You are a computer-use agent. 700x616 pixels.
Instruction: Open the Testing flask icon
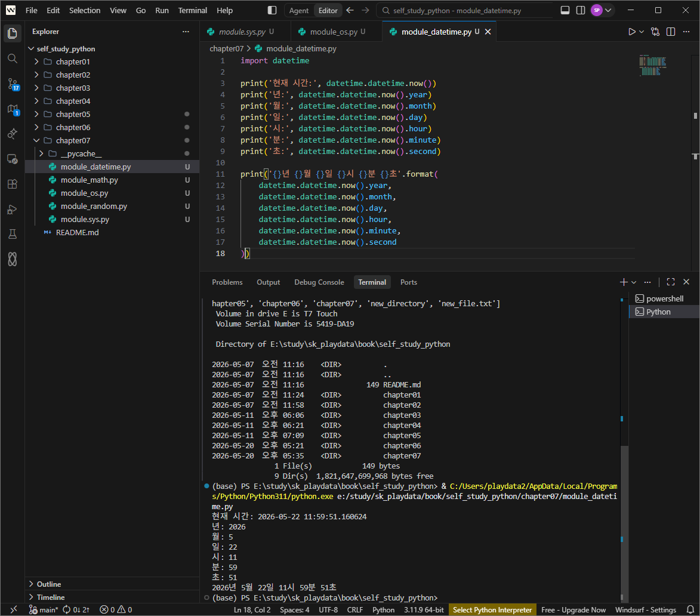tap(13, 234)
